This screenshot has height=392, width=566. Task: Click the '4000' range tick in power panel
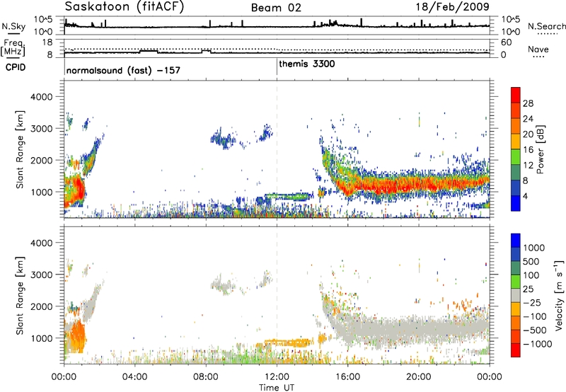(41, 97)
